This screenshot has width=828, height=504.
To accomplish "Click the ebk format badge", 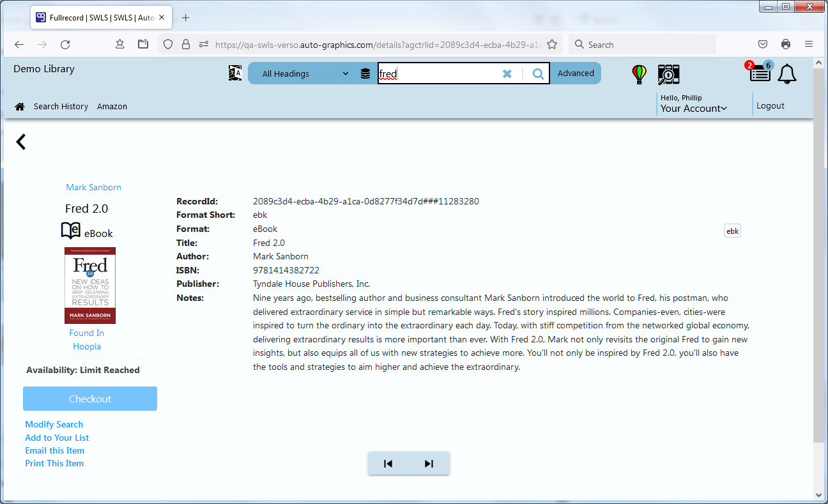I will pos(732,231).
